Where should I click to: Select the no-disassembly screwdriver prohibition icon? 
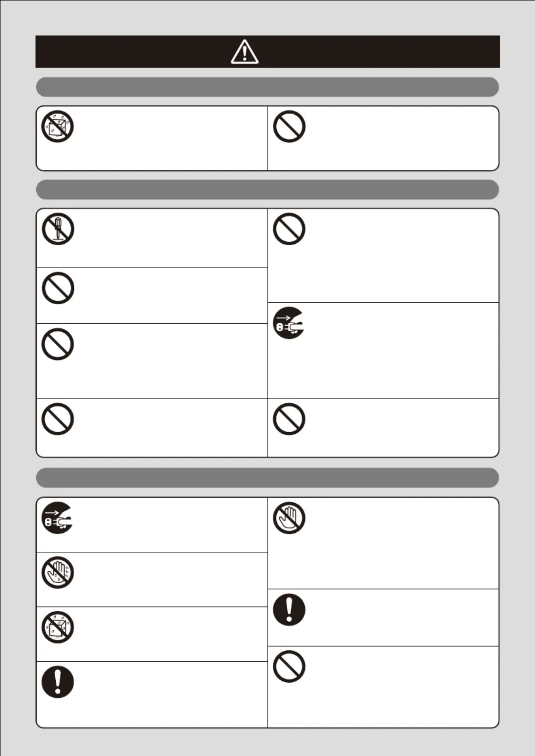point(58,229)
